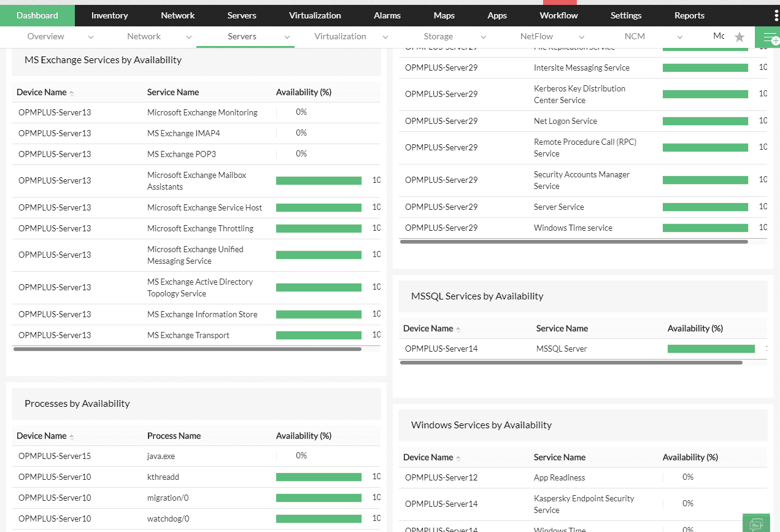Click the green add widget list icon
The image size is (780, 532).
pos(770,37)
